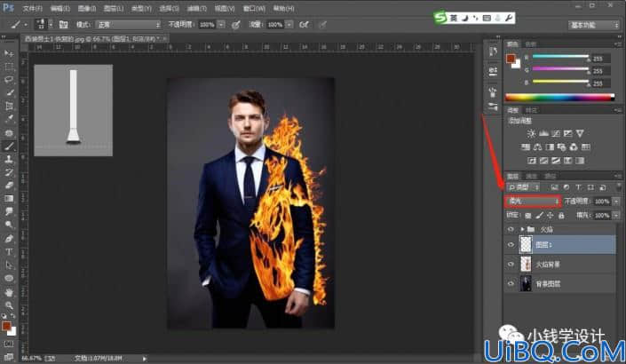This screenshot has height=364, width=626.
Task: Open the layer filter type dropdown
Action: point(523,186)
